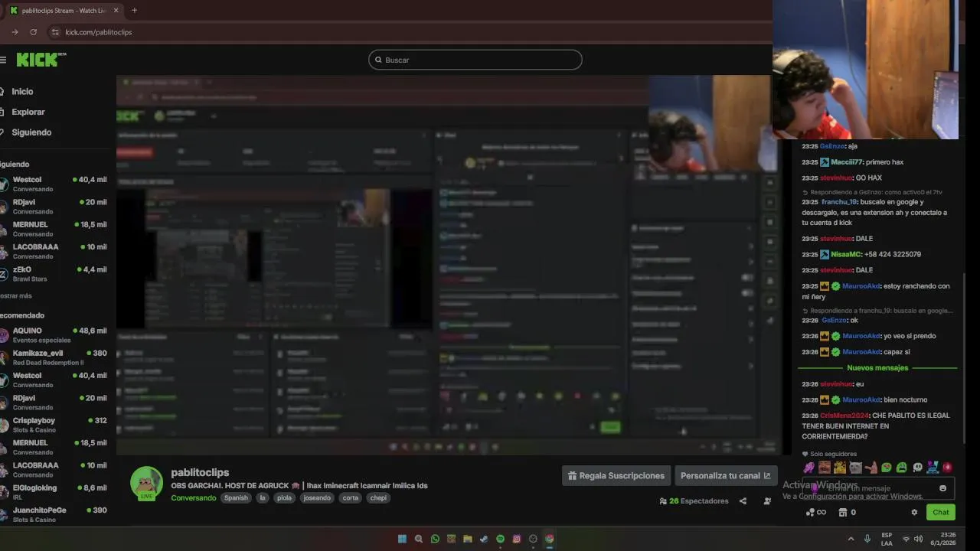Open Instagram from taskbar

(517, 539)
